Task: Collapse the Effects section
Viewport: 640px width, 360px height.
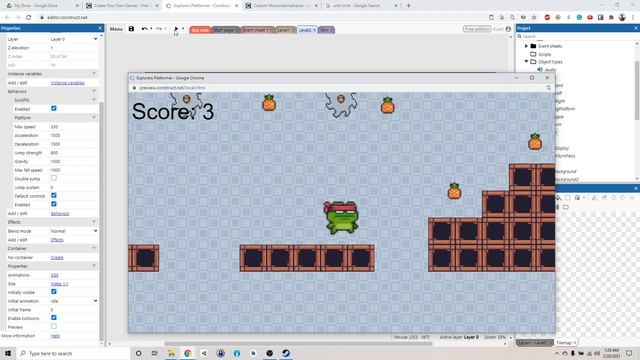Action: (x=94, y=222)
